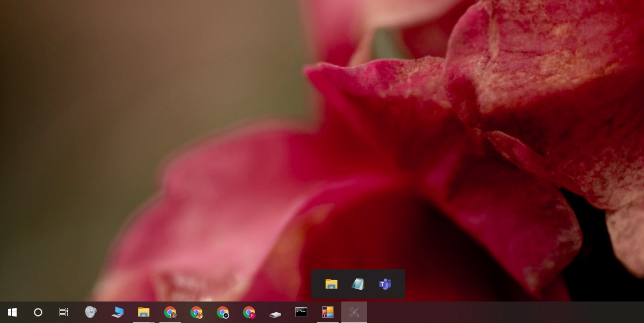Open Chrome with the orange-haired avatar badge
Image resolution: width=644 pixels, height=323 pixels.
(x=196, y=312)
